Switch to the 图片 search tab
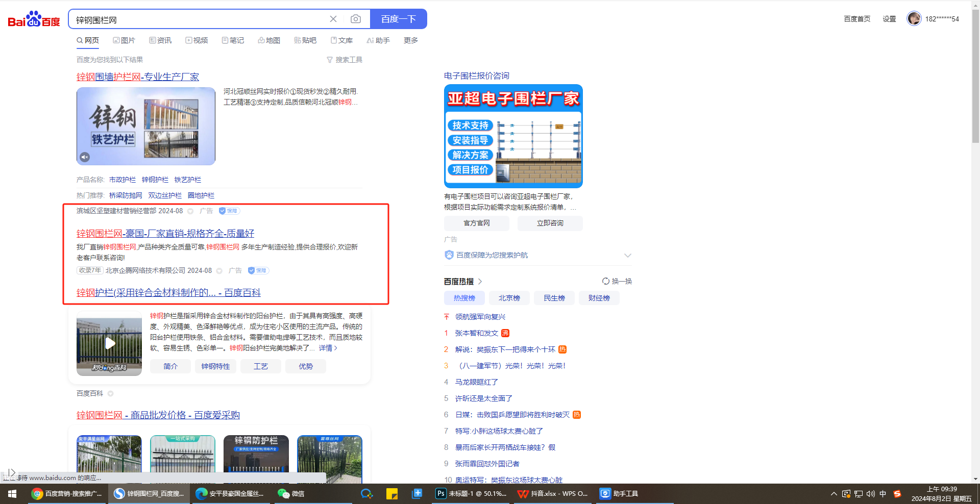This screenshot has width=980, height=504. [x=124, y=40]
